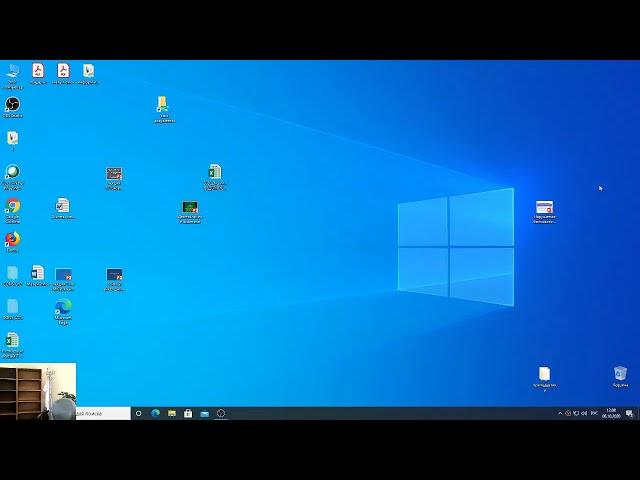Select the file icon below OBS Studio
The height and width of the screenshot is (480, 640).
13,141
